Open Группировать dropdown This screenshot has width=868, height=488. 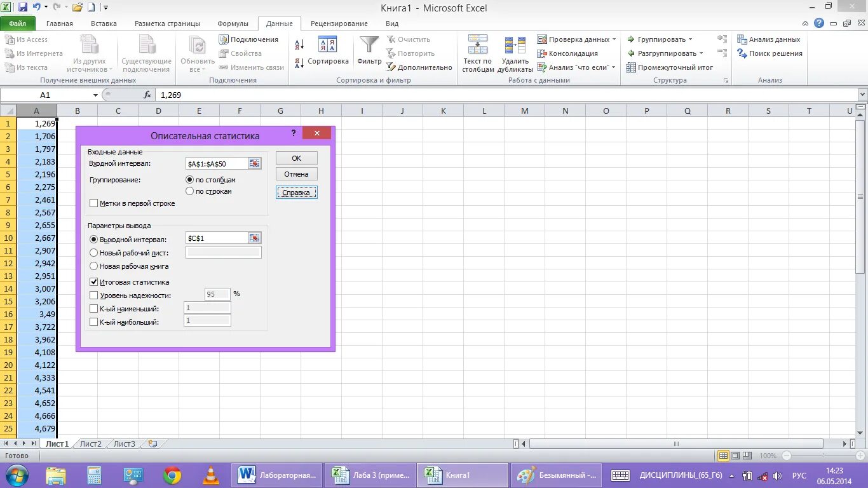pyautogui.click(x=691, y=39)
